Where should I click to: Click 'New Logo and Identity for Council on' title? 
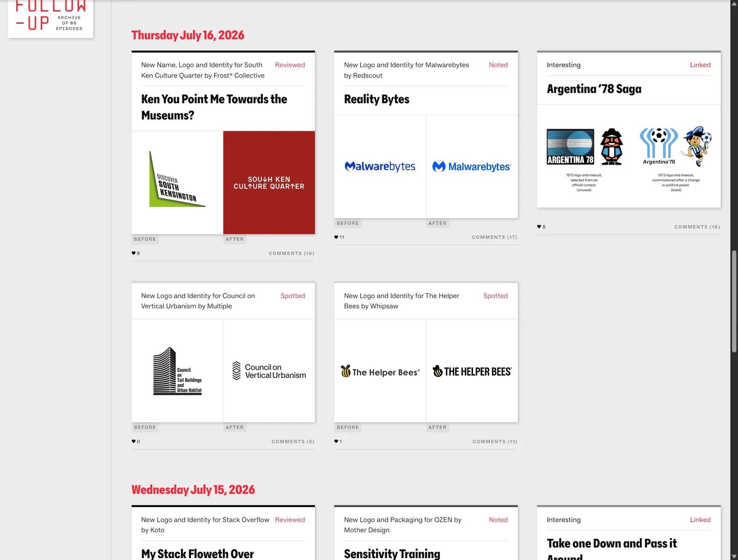click(x=198, y=301)
